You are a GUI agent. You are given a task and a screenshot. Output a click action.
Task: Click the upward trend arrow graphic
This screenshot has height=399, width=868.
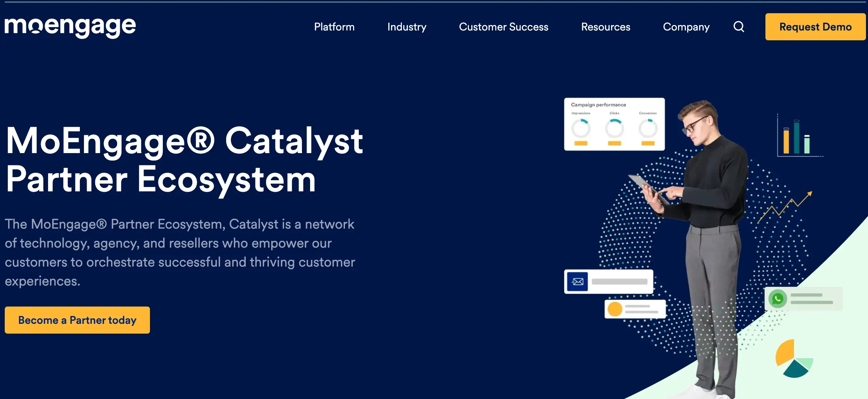pyautogui.click(x=784, y=207)
